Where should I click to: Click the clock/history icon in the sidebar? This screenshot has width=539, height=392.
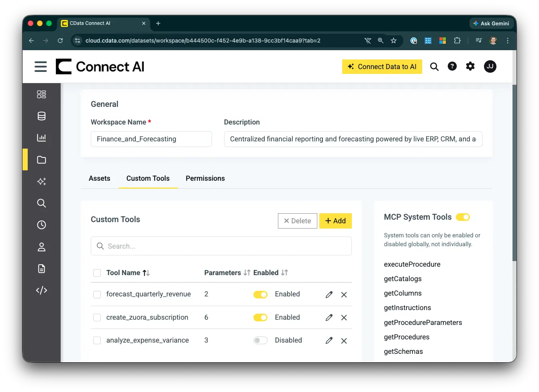click(41, 225)
